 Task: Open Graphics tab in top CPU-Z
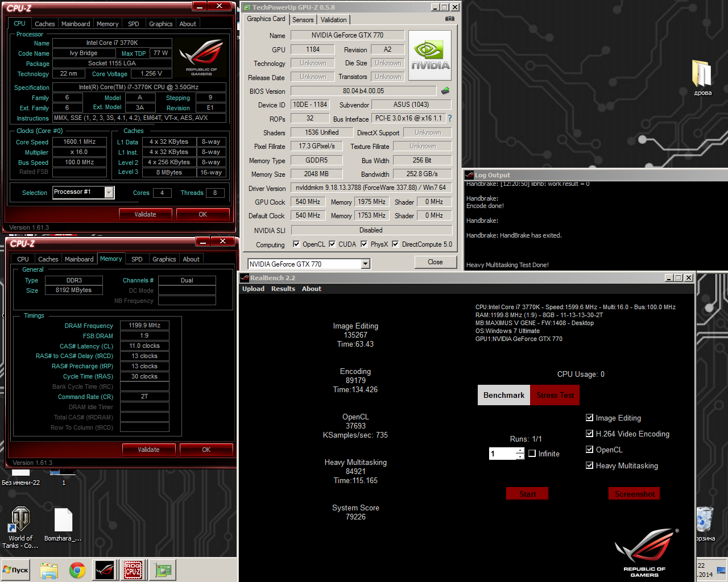[x=160, y=24]
